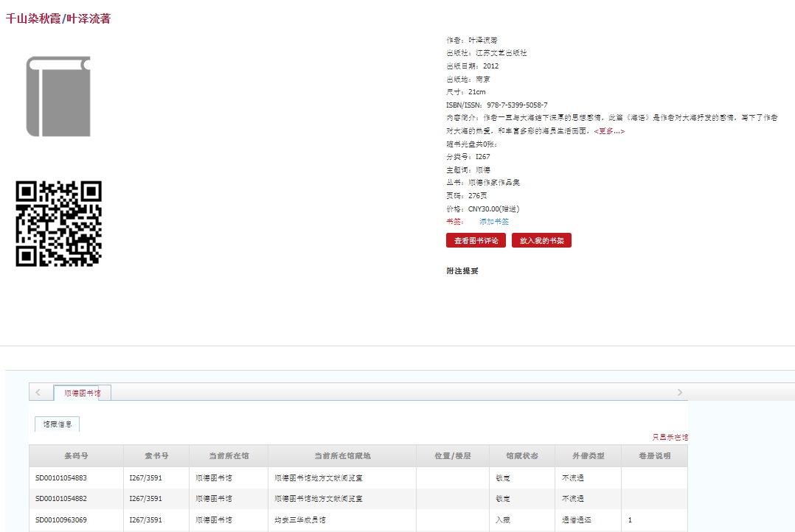This screenshot has width=795, height=532.
Task: Click the QR code image
Action: coord(58,223)
